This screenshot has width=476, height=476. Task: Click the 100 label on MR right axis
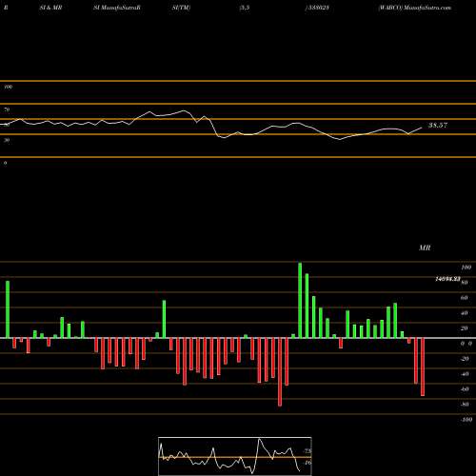pos(466,268)
